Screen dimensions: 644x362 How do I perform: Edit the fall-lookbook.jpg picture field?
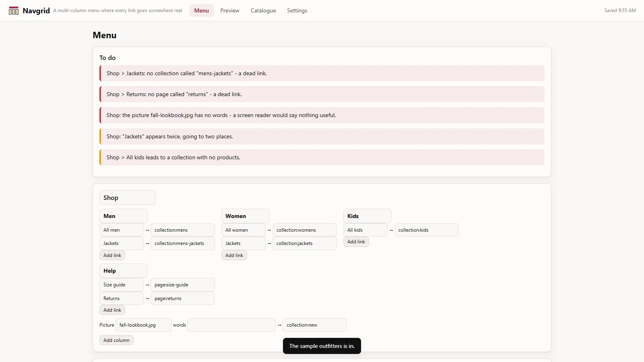[143, 325]
